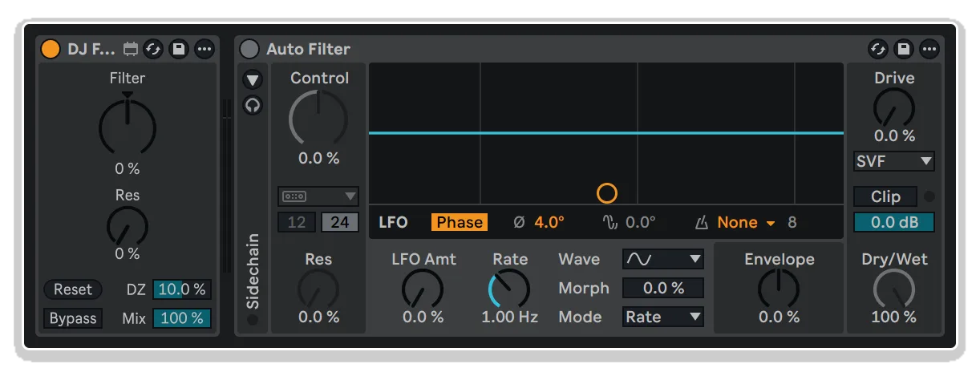980x372 pixels.
Task: Select the 24 dB slope button
Action: (x=340, y=222)
